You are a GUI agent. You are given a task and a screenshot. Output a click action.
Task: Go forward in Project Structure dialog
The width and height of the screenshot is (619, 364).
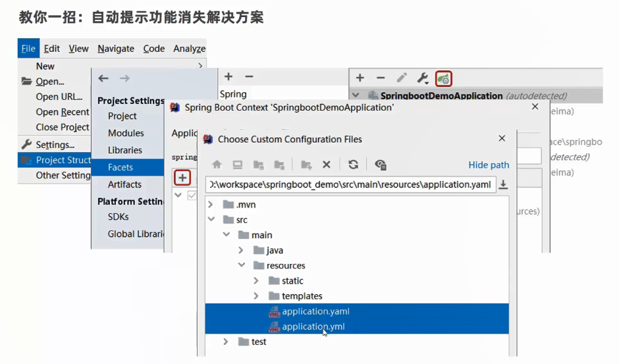[x=124, y=78]
